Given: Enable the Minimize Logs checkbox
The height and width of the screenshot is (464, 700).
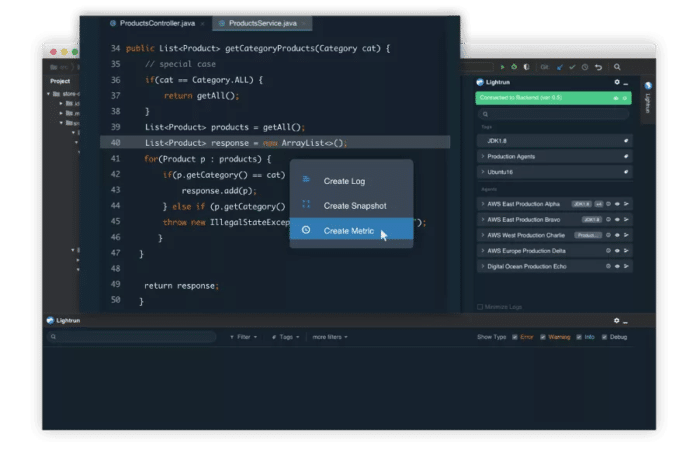Looking at the screenshot, I should coord(480,307).
